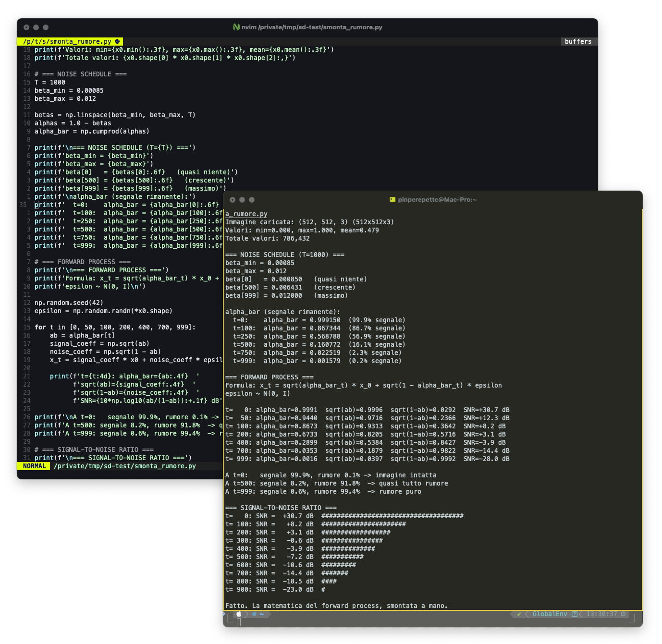Click the Apple icon in the terminal prompt
Viewport: 662px width, 644px height.
coord(239,614)
